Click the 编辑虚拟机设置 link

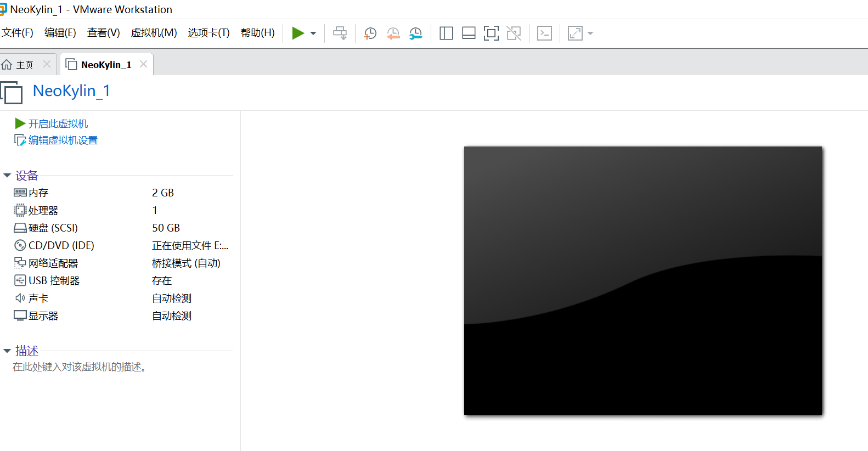click(63, 140)
